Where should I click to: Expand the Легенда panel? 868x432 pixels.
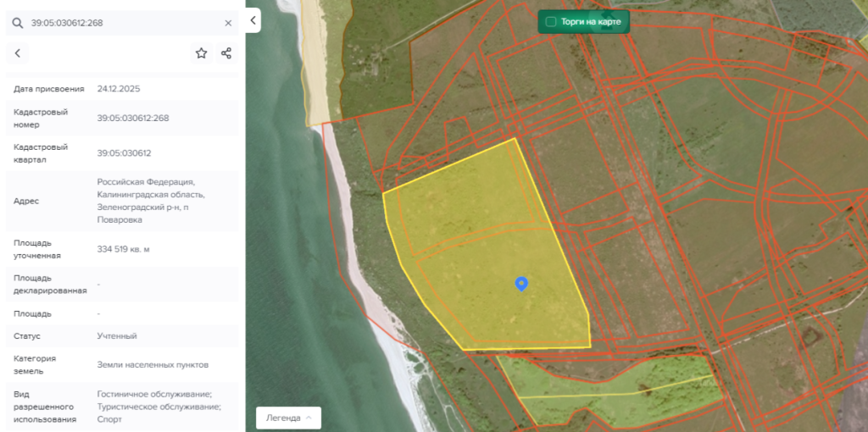point(288,418)
